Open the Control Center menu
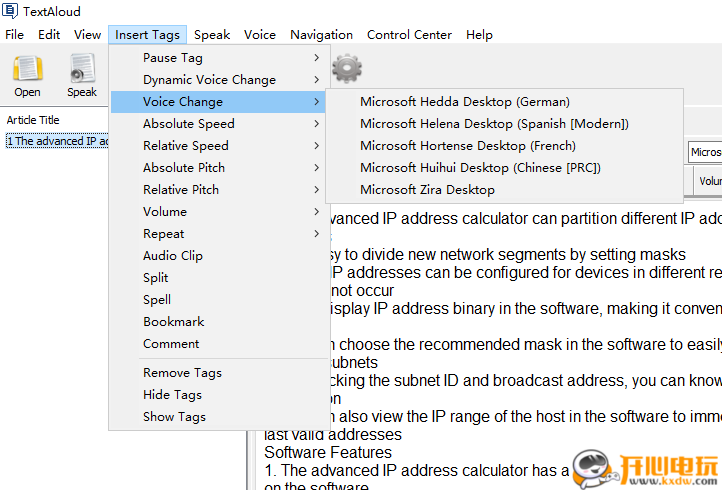This screenshot has height=490, width=722. (x=409, y=34)
